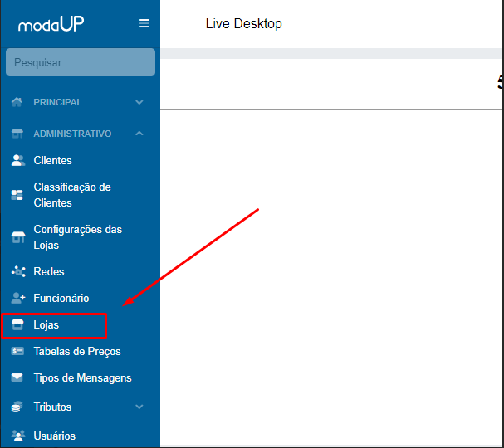Click the Live Desktop page title
This screenshot has width=504, height=448.
click(x=243, y=24)
